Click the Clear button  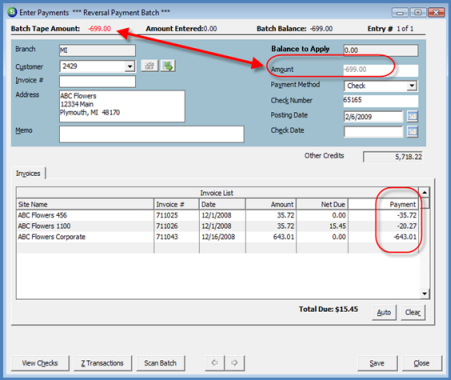pyautogui.click(x=413, y=312)
